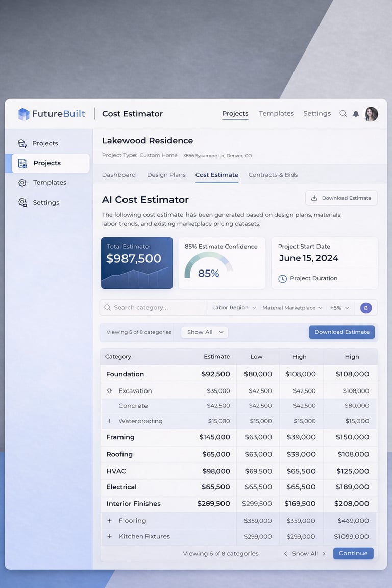The width and height of the screenshot is (392, 588).
Task: Click the Total Estimate $987,500 card
Action: pos(137,263)
